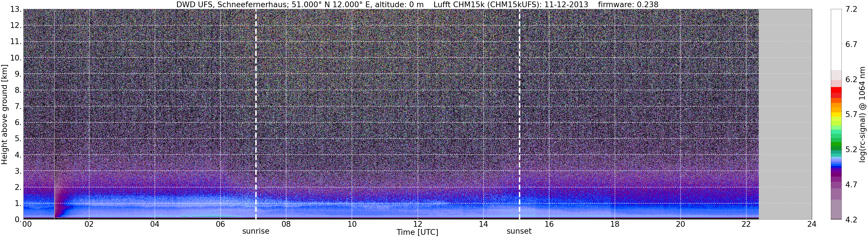Click the date '11-12-2013' in the title
The height and width of the screenshot is (238, 868).
(566, 5)
